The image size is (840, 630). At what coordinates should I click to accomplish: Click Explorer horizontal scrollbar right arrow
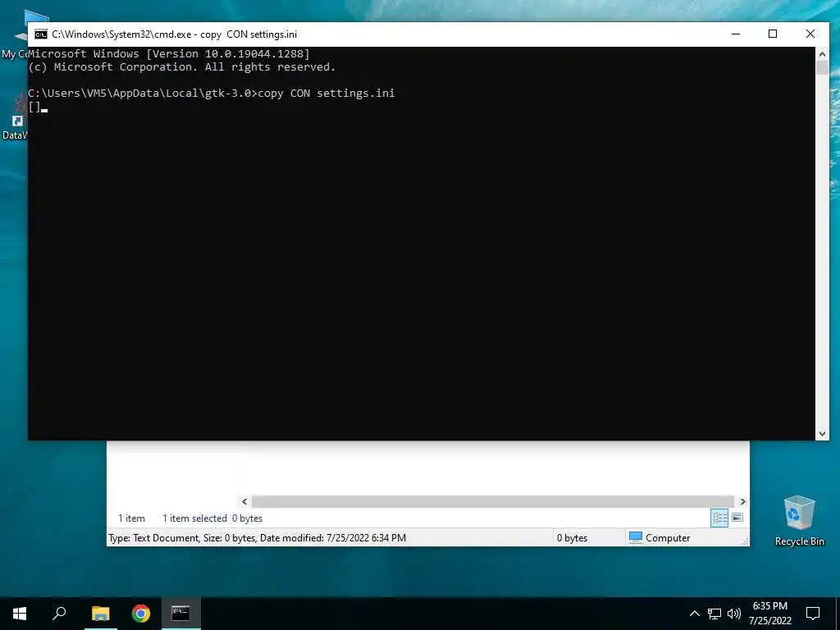[x=742, y=501]
